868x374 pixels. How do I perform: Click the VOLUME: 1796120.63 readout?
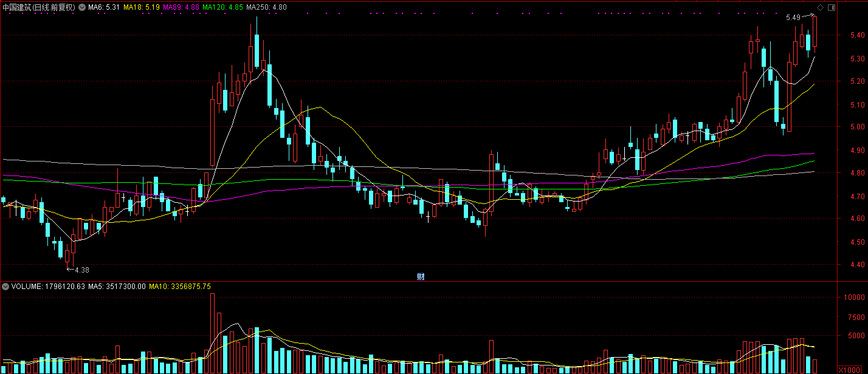pos(48,286)
